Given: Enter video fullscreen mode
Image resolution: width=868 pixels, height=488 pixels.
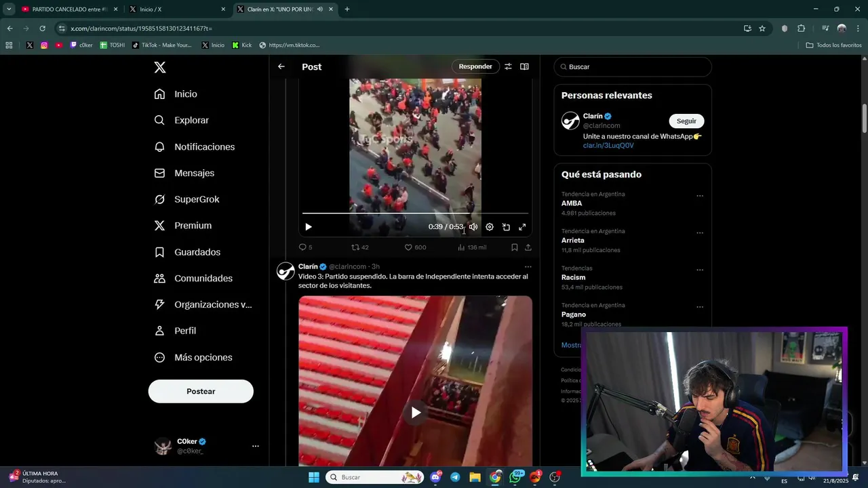Looking at the screenshot, I should [x=522, y=227].
